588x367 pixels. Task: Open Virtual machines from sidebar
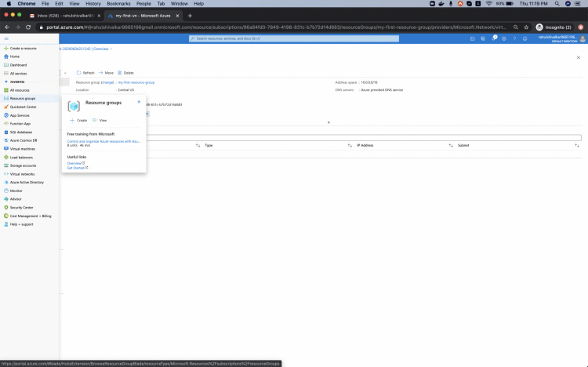22,148
